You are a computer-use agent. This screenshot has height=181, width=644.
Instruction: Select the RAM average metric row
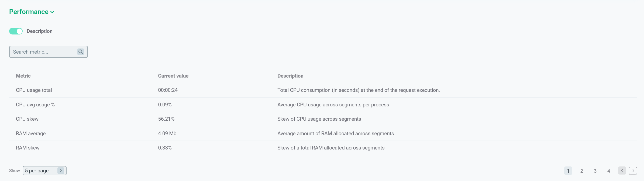[31, 133]
